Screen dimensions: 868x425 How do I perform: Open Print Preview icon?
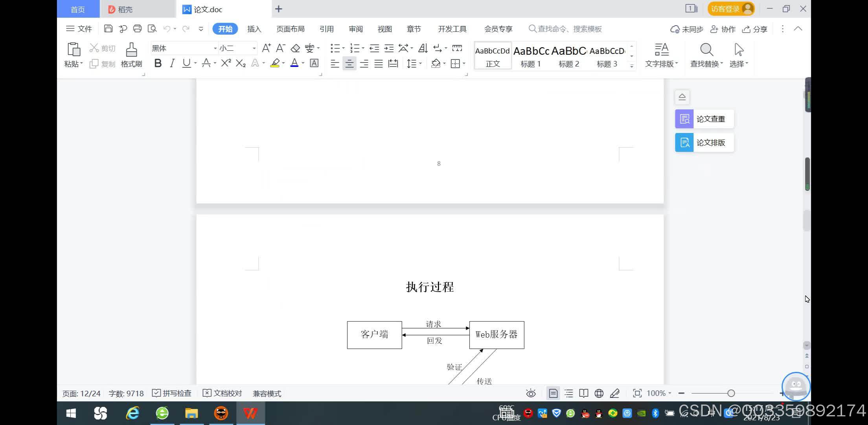pos(152,29)
